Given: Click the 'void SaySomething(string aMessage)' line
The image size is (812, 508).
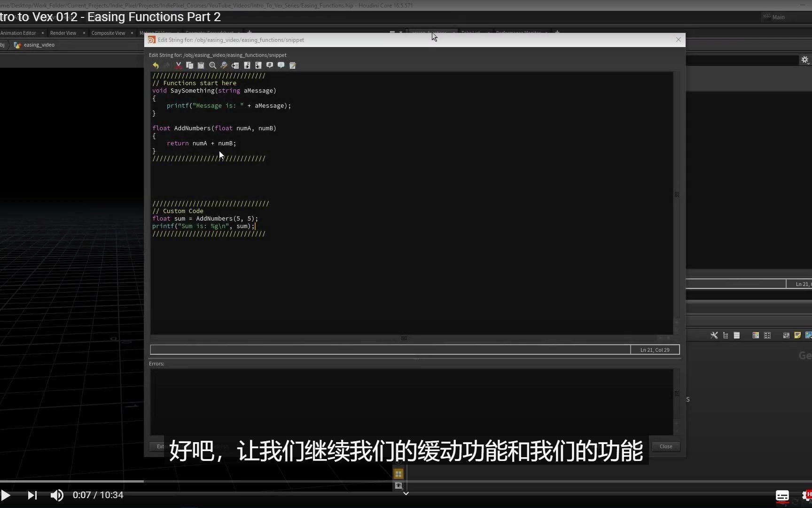Looking at the screenshot, I should [214, 91].
